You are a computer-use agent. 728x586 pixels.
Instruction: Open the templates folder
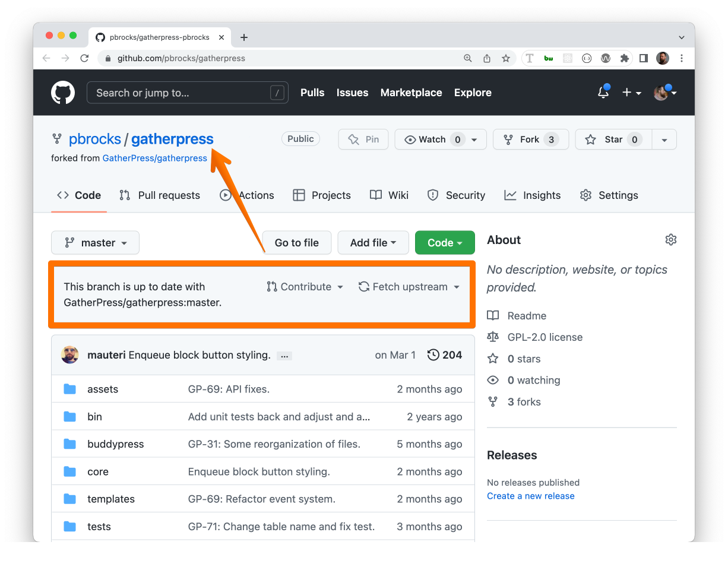(111, 499)
